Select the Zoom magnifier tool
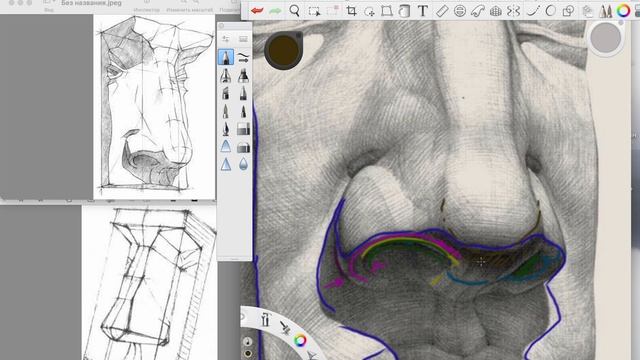Screen dimensions: 640x360 [x=294, y=11]
